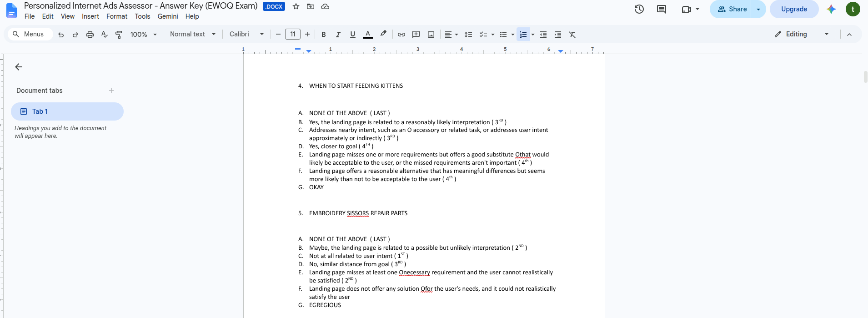Click the font size field 11

click(x=293, y=34)
